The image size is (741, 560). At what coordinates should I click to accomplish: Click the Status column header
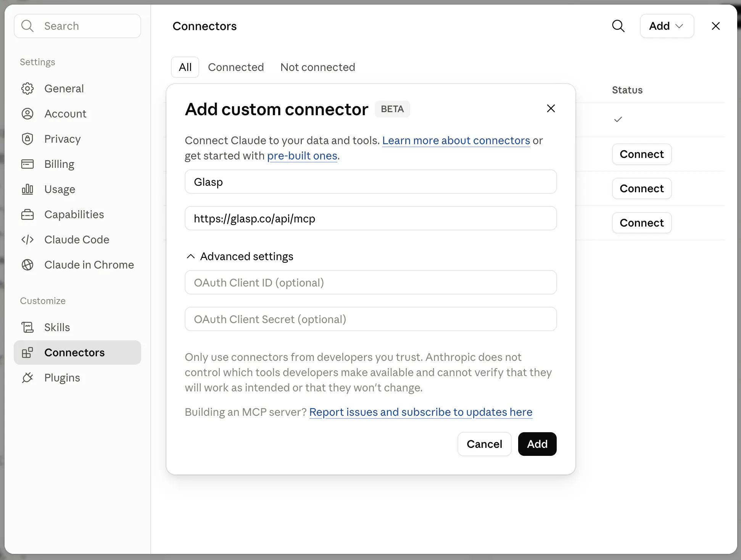pyautogui.click(x=627, y=90)
